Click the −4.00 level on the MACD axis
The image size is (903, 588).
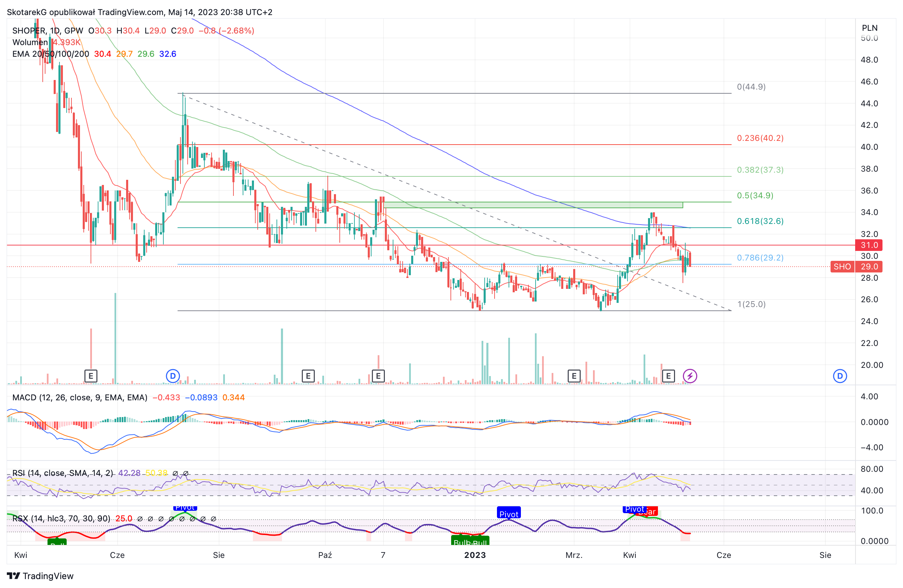(x=872, y=447)
